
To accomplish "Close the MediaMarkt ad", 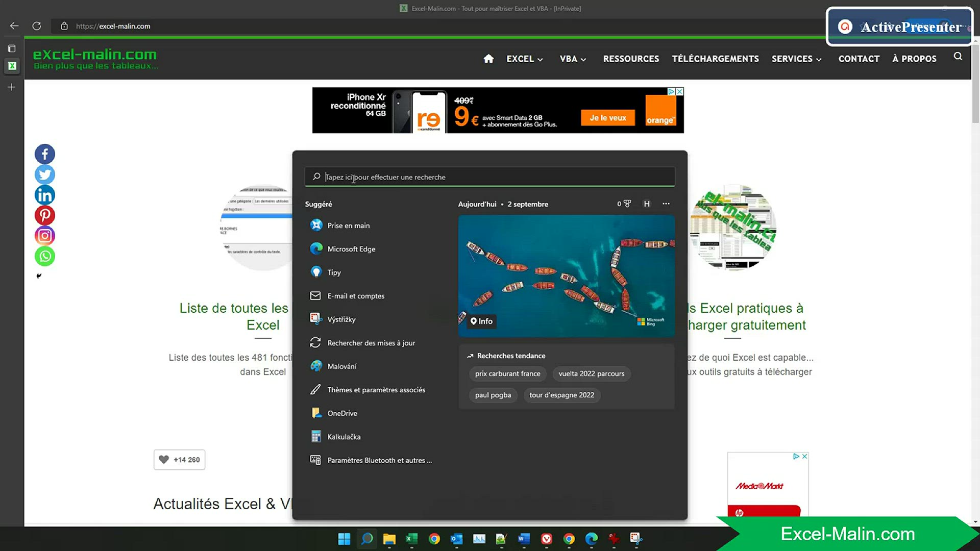I will [x=805, y=456].
